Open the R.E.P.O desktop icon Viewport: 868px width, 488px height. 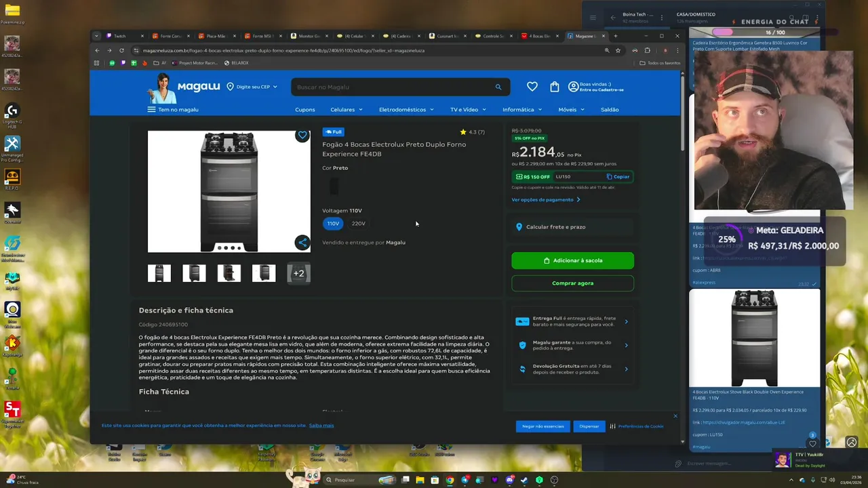[x=12, y=179]
